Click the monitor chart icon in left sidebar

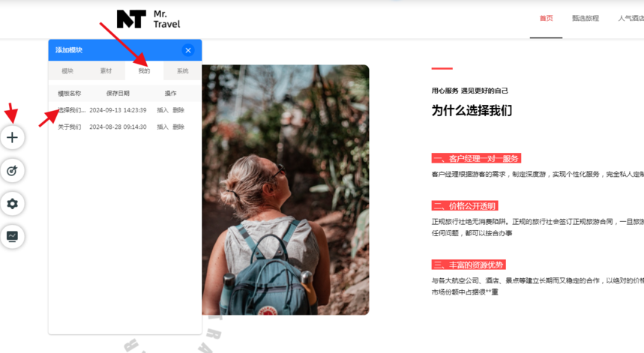(12, 236)
